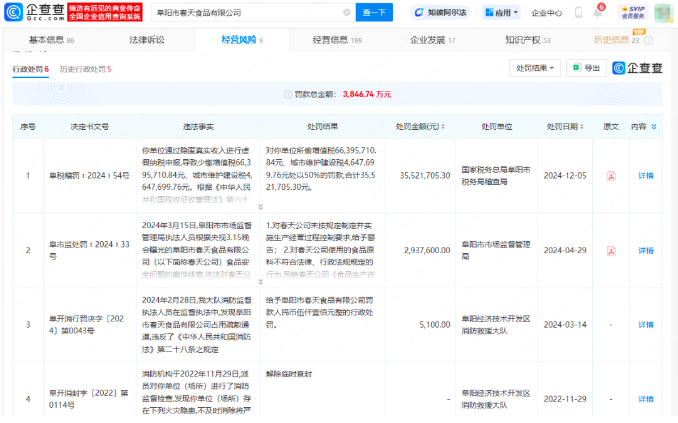The height and width of the screenshot is (423, 678).
Task: Open the notification bell icon
Action: [x=599, y=13]
